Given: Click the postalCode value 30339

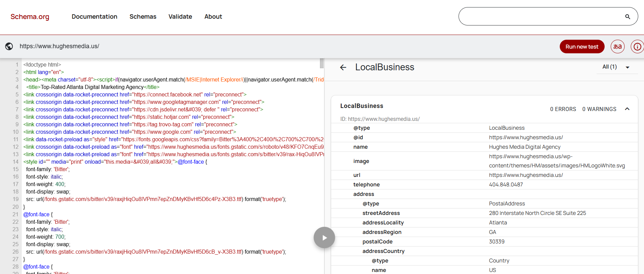Looking at the screenshot, I should click(x=497, y=242).
